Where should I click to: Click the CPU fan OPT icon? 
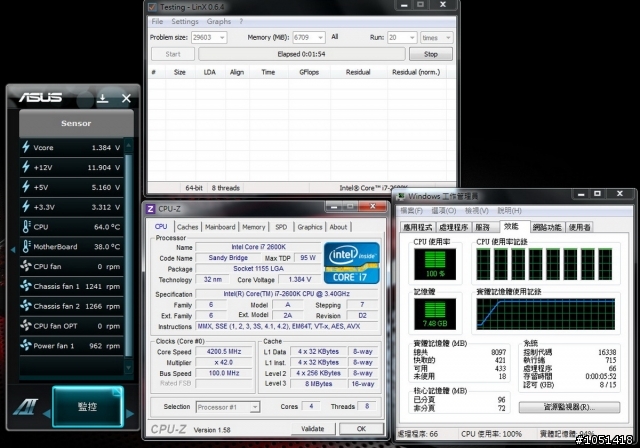coord(26,325)
